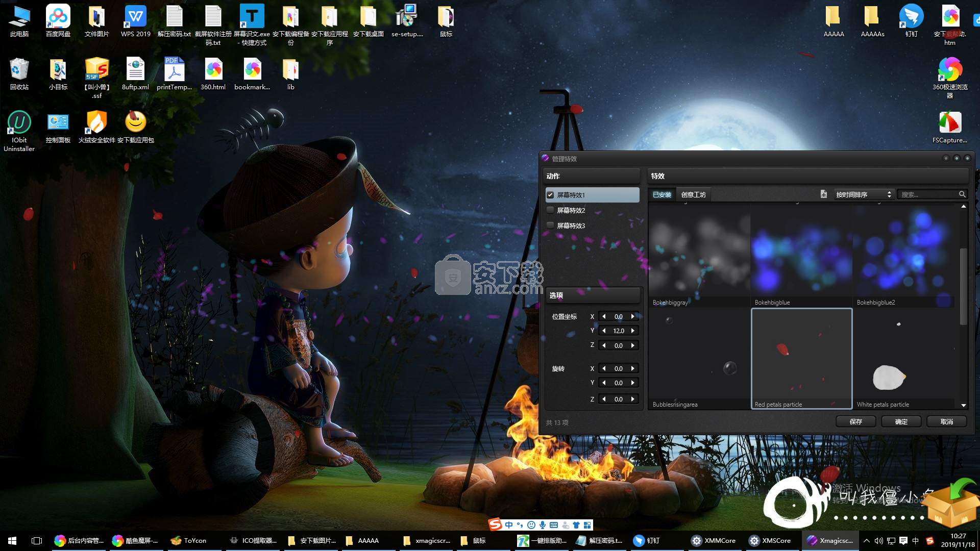Switch to XMMCore taskbar item
The height and width of the screenshot is (551, 980).
pos(714,540)
